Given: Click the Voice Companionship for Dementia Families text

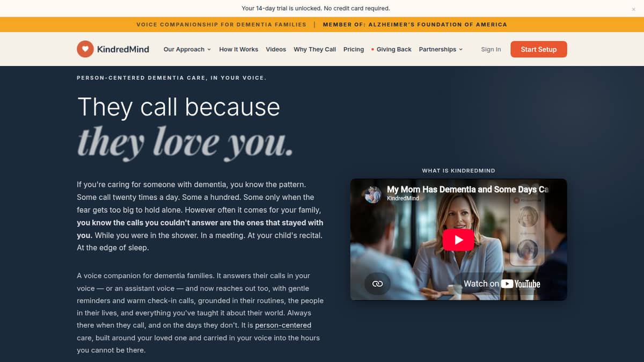Looking at the screenshot, I should tap(221, 25).
